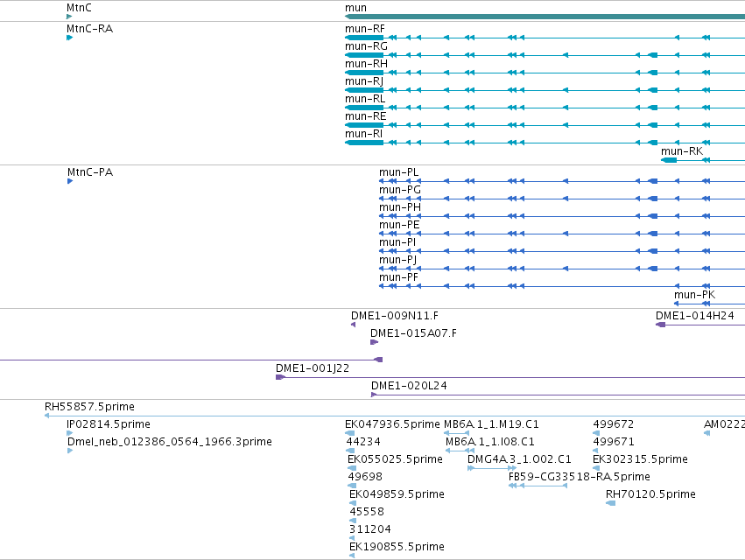Viewport: 745px width, 560px height.
Task: Select the mun-RL transcript label
Action: [365, 99]
